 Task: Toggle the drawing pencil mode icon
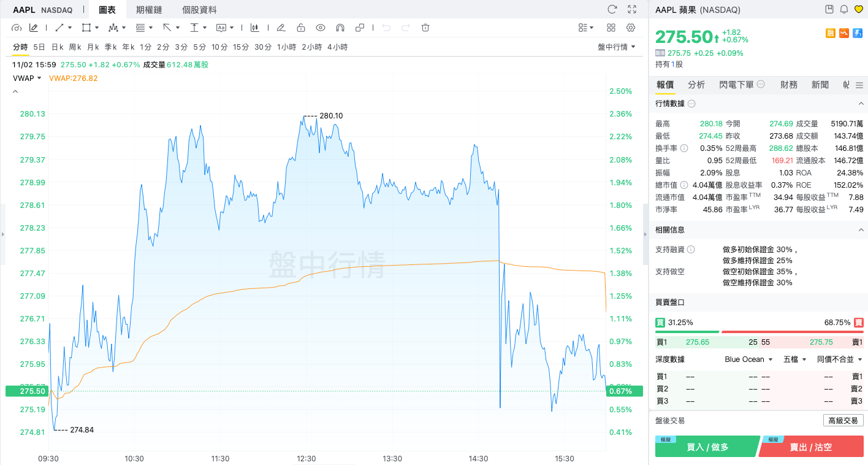pos(34,28)
